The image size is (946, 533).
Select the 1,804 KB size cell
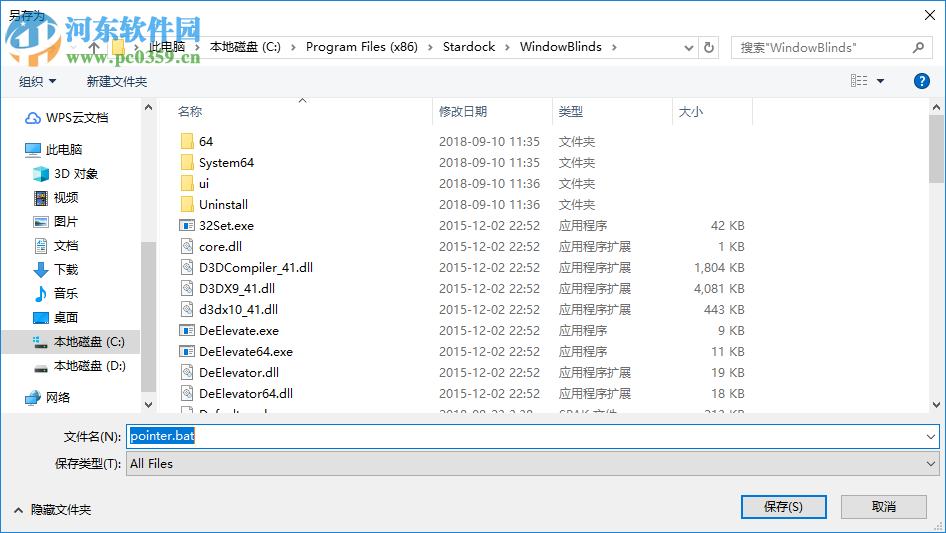[x=719, y=267]
